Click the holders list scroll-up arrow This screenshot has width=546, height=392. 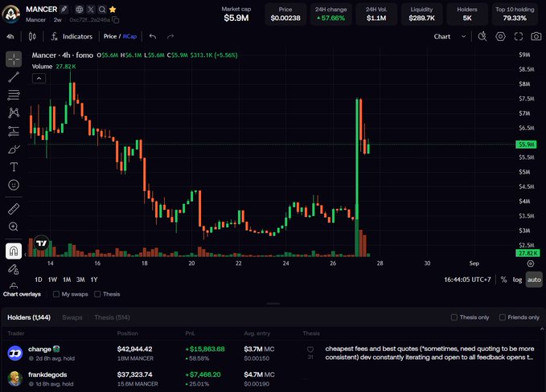542,329
